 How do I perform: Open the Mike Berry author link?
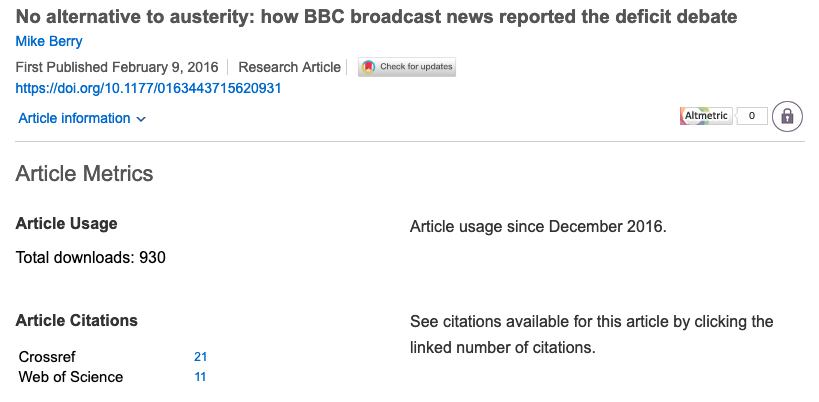[x=47, y=41]
